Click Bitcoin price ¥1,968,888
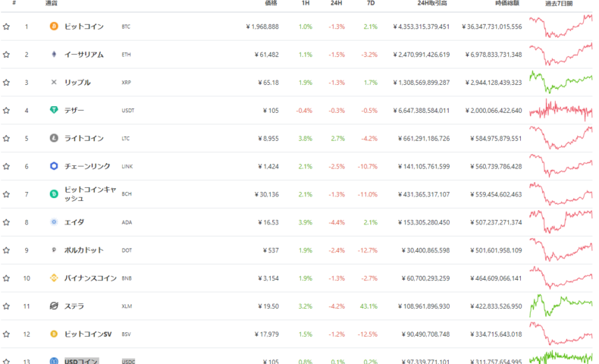Screen dimensions: 599x364 [262, 27]
